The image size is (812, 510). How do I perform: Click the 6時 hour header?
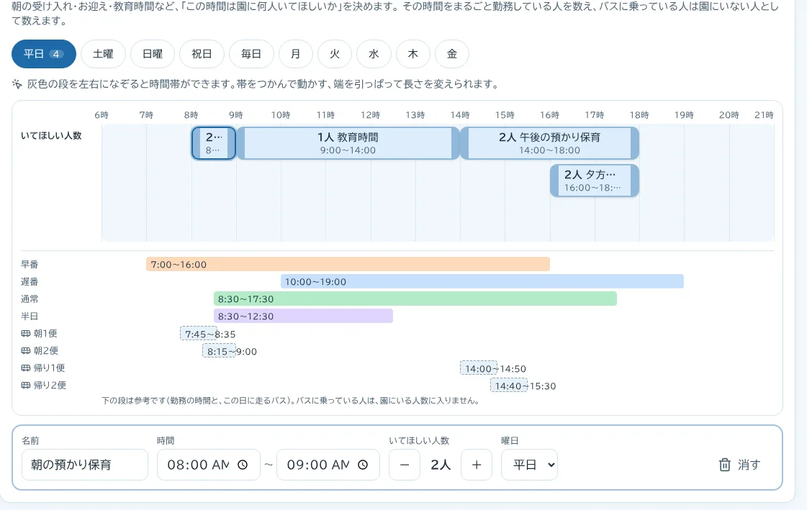point(101,115)
